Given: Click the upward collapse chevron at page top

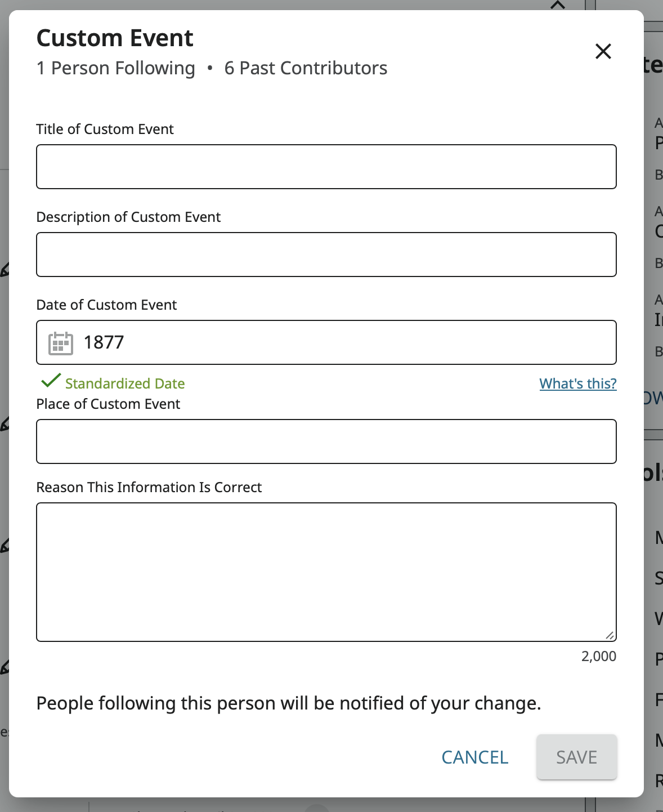Looking at the screenshot, I should tap(557, 5).
